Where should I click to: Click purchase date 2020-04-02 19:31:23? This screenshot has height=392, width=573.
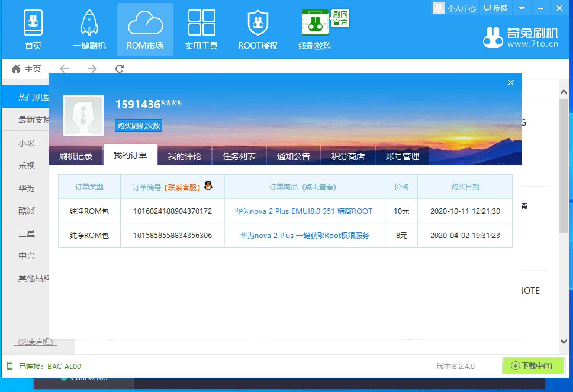(465, 235)
